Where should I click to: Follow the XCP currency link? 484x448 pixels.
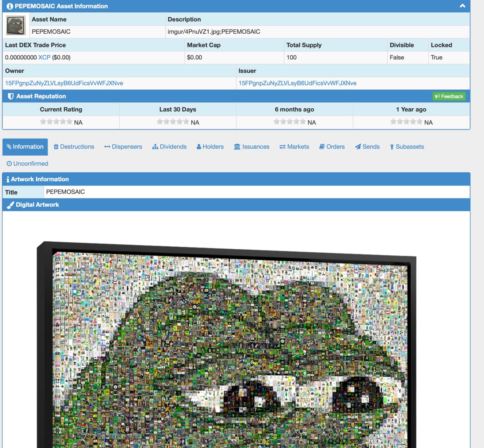tap(44, 57)
